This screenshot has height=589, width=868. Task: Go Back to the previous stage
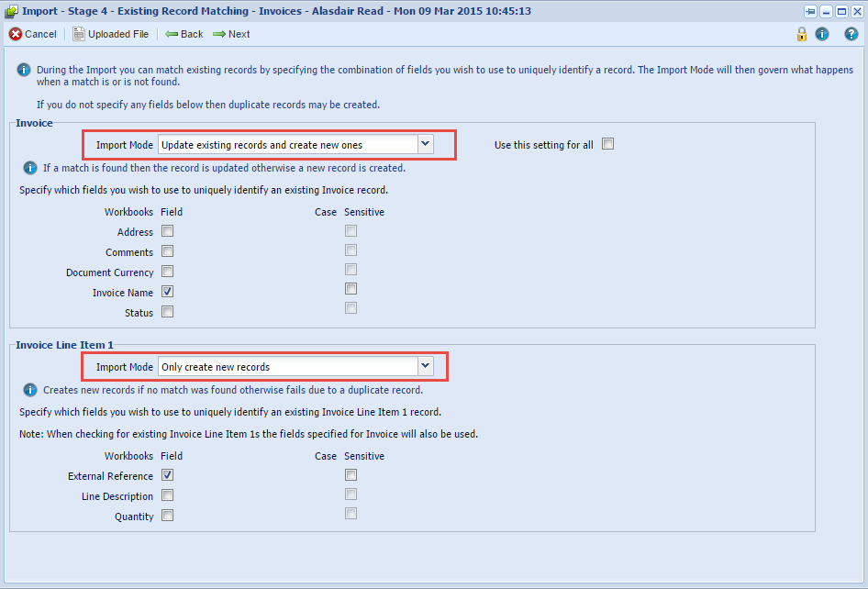(x=184, y=34)
